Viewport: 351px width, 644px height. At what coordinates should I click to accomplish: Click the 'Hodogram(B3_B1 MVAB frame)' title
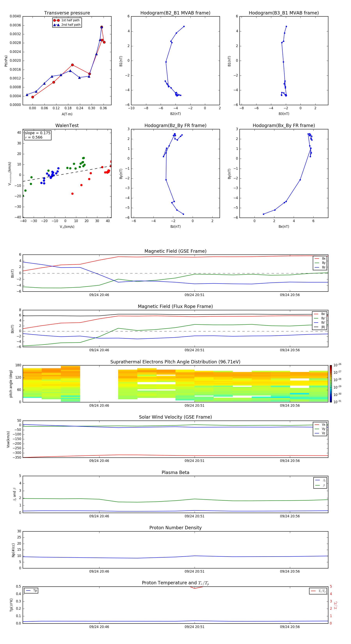point(284,13)
